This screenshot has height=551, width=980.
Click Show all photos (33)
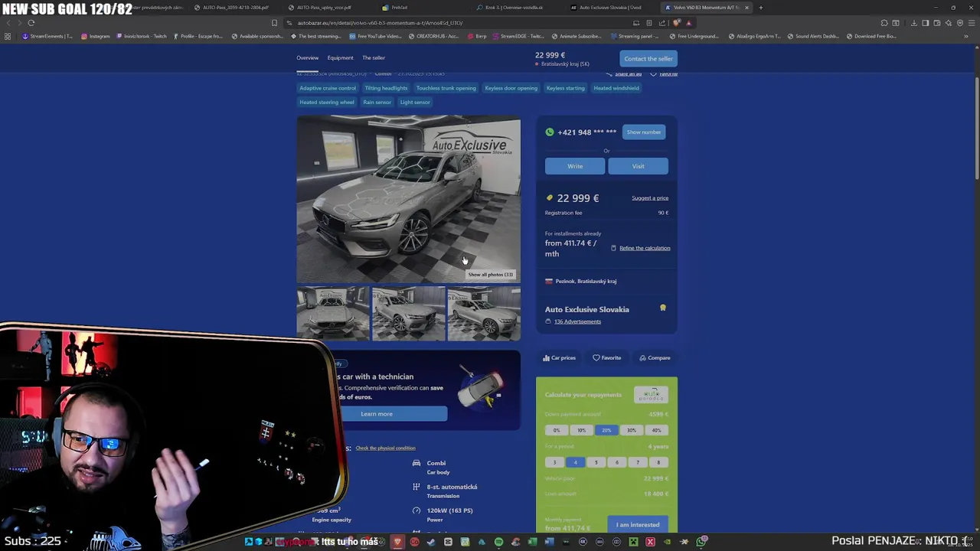490,275
